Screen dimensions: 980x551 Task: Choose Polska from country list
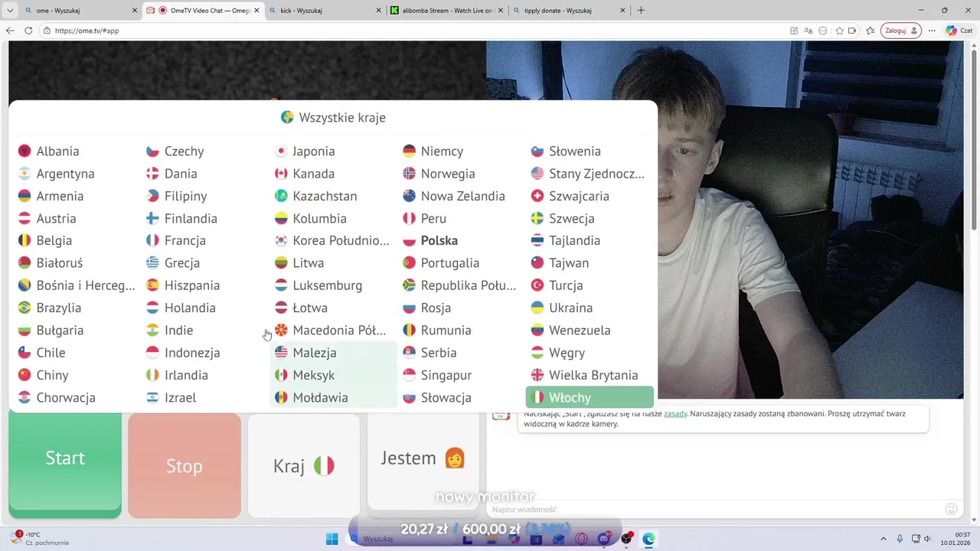click(x=431, y=240)
